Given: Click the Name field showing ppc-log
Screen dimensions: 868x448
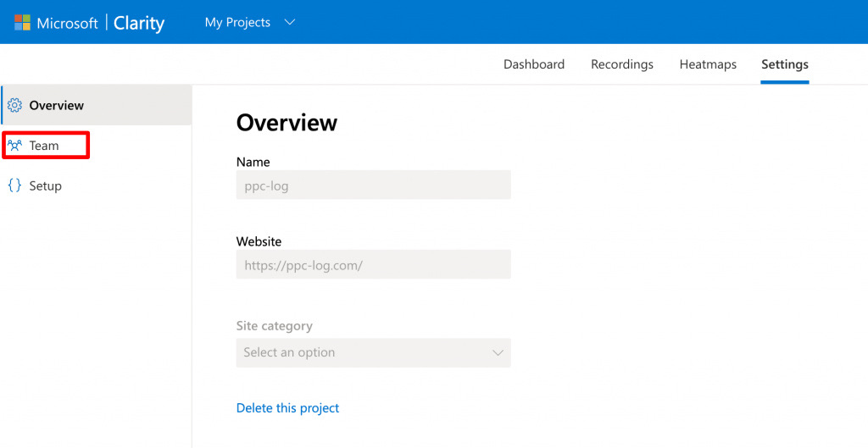Looking at the screenshot, I should [373, 185].
